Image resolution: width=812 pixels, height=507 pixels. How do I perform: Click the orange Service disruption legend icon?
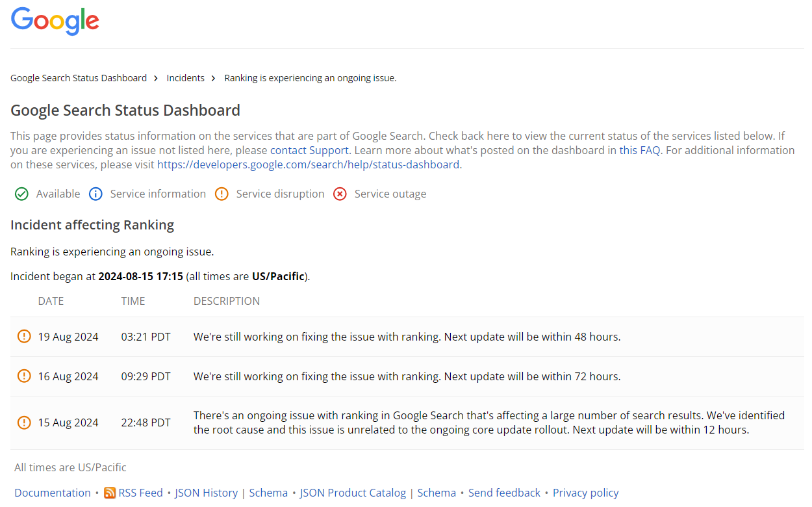coord(222,194)
